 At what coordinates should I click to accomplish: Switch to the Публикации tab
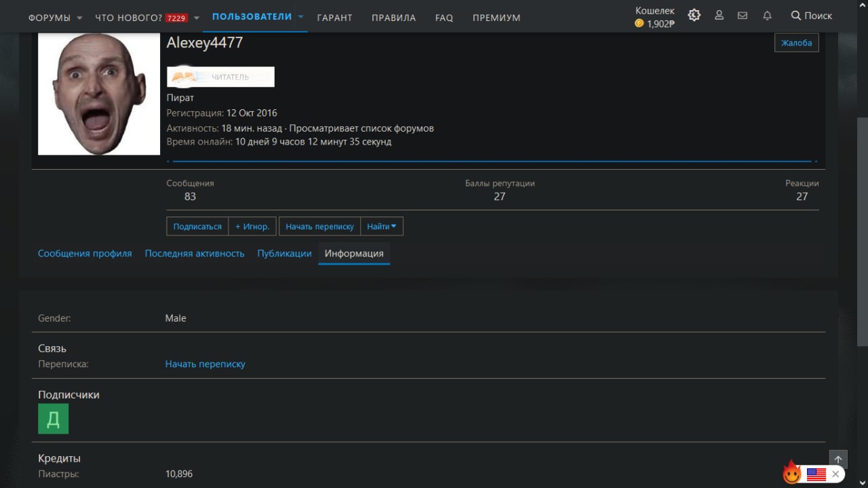pyautogui.click(x=284, y=253)
